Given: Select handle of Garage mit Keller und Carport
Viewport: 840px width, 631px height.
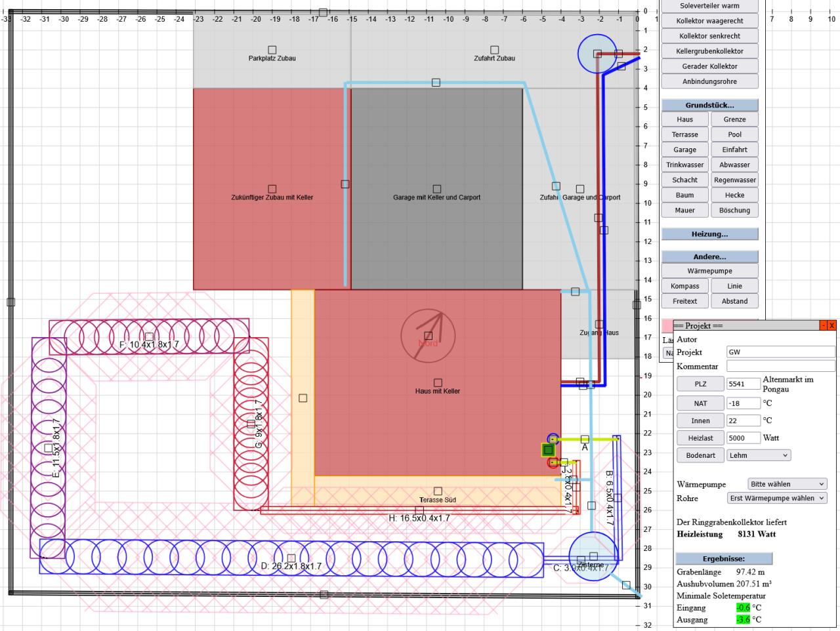Looking at the screenshot, I should click(x=437, y=189).
